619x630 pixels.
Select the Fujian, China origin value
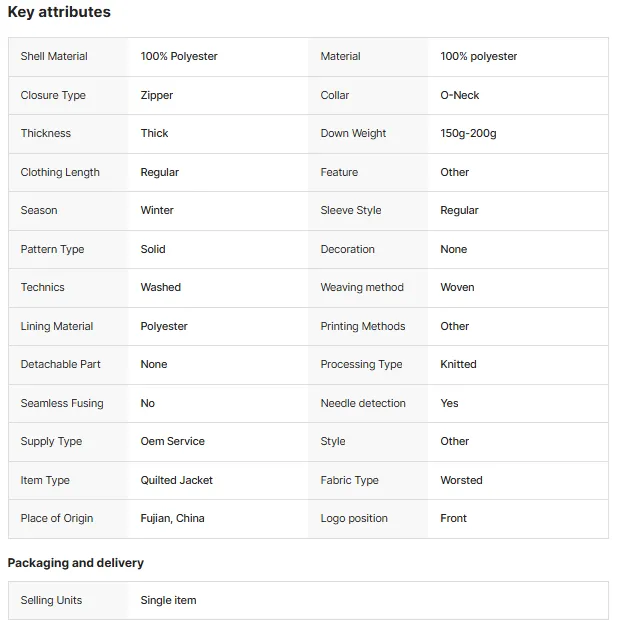pos(172,518)
